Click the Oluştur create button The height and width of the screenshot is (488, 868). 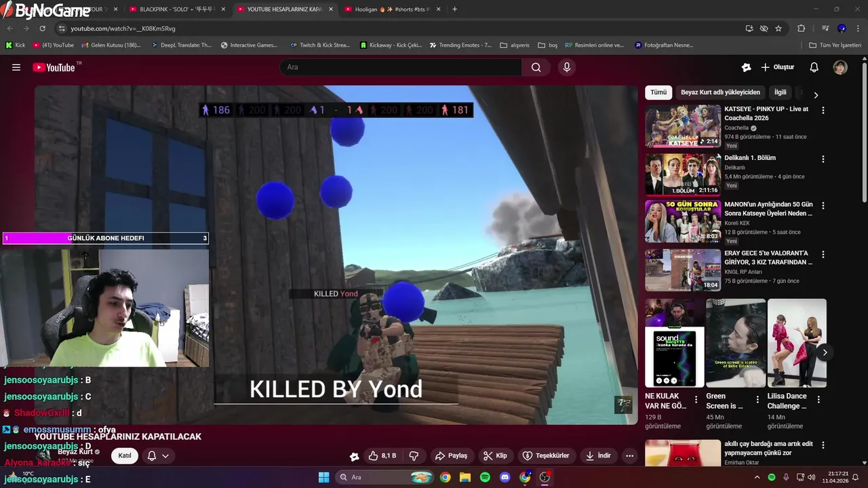(x=777, y=67)
